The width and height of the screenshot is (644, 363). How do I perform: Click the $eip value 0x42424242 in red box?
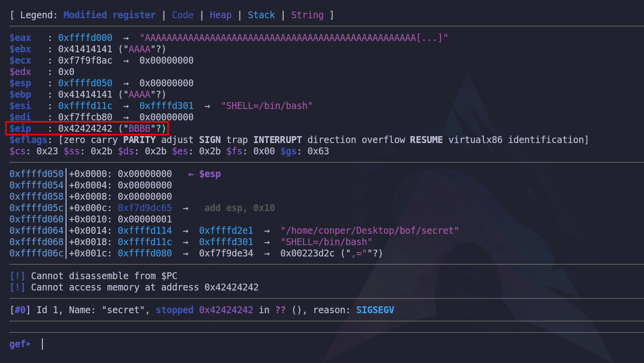tap(85, 129)
